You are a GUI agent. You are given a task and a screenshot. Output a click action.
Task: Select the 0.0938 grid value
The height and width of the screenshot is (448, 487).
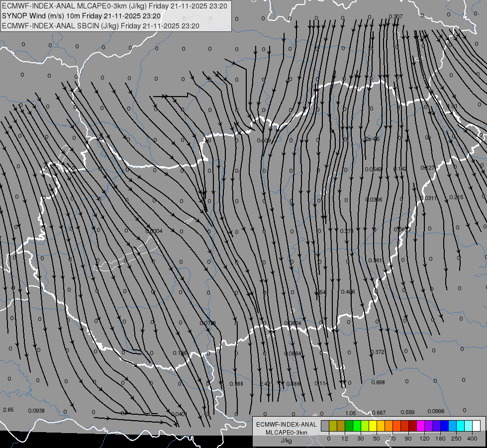coord(36,411)
